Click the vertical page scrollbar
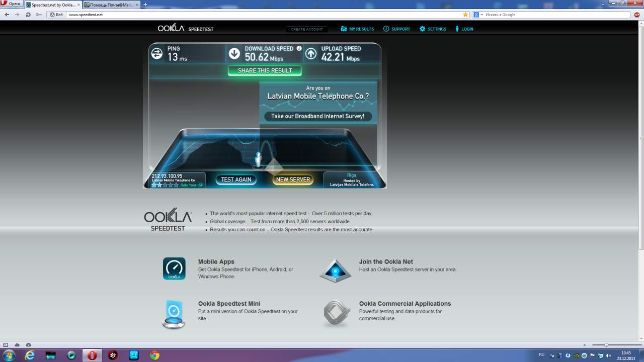The height and width of the screenshot is (362, 644). pyautogui.click(x=640, y=137)
